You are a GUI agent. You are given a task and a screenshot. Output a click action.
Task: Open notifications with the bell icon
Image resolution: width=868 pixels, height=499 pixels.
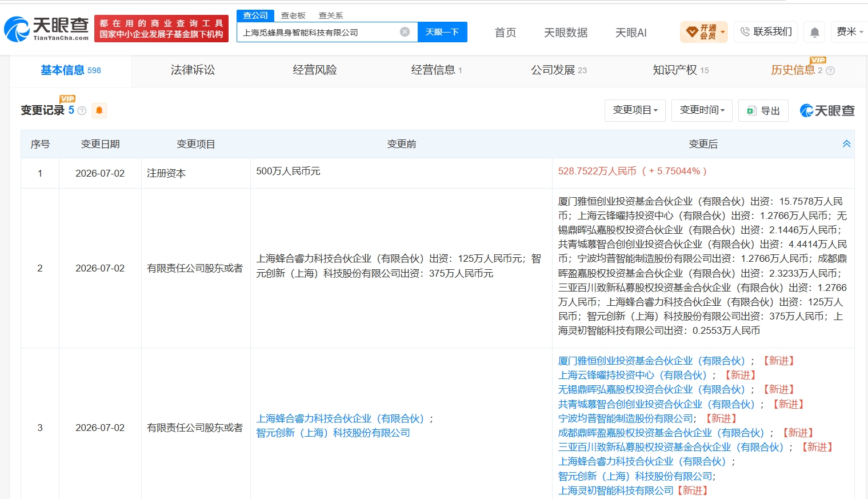click(x=815, y=32)
